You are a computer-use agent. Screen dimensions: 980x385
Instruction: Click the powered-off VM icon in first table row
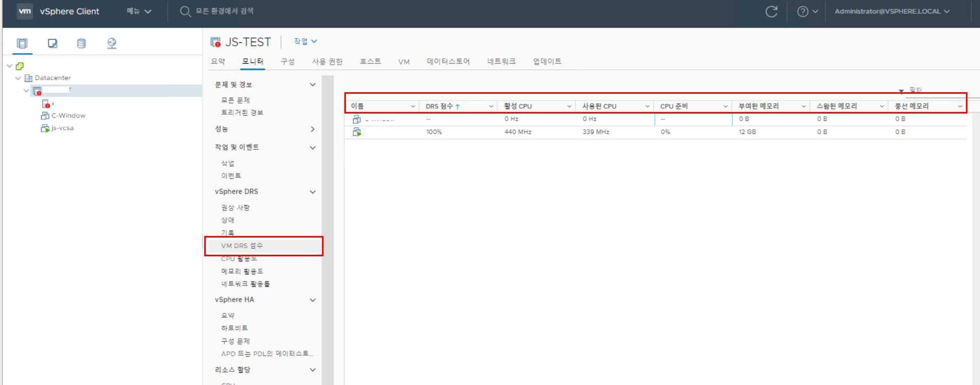[356, 119]
